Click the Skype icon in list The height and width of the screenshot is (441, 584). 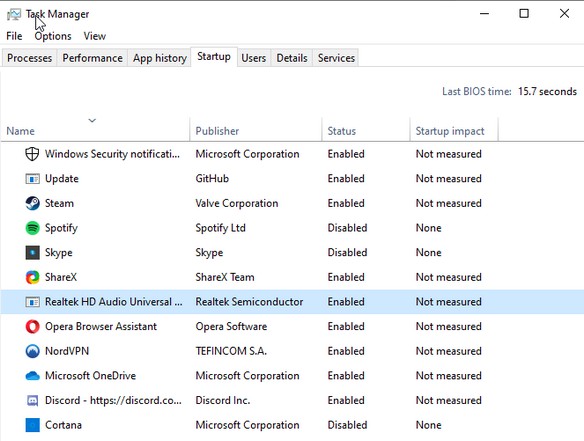(x=32, y=253)
